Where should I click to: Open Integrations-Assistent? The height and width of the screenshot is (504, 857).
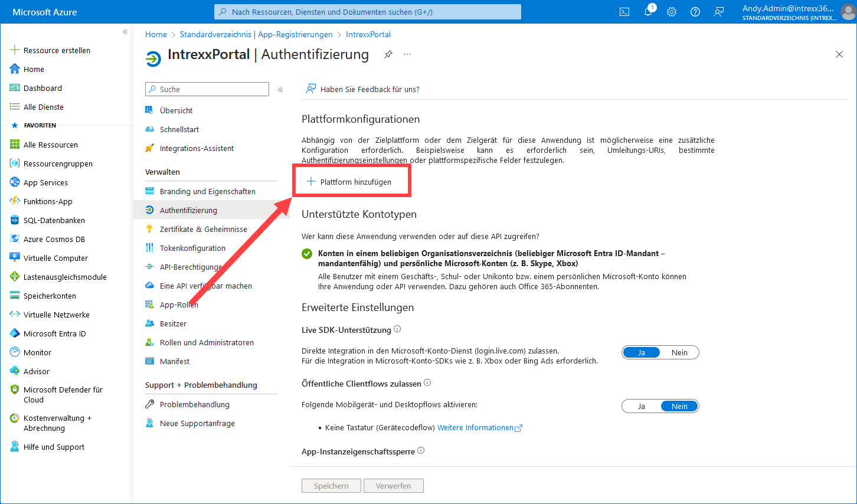pos(197,148)
